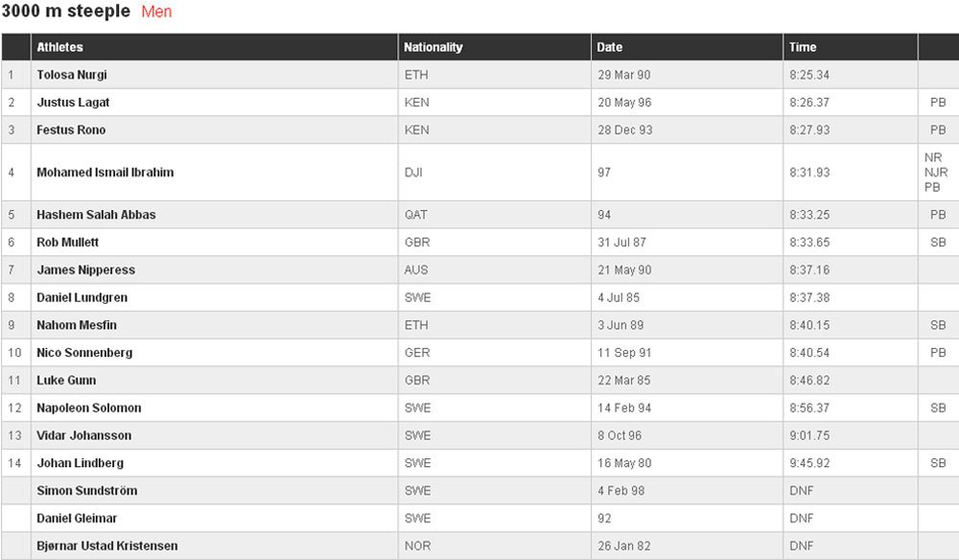This screenshot has width=959, height=560.
Task: Click Hashem Salah Abbas name
Action: [96, 215]
